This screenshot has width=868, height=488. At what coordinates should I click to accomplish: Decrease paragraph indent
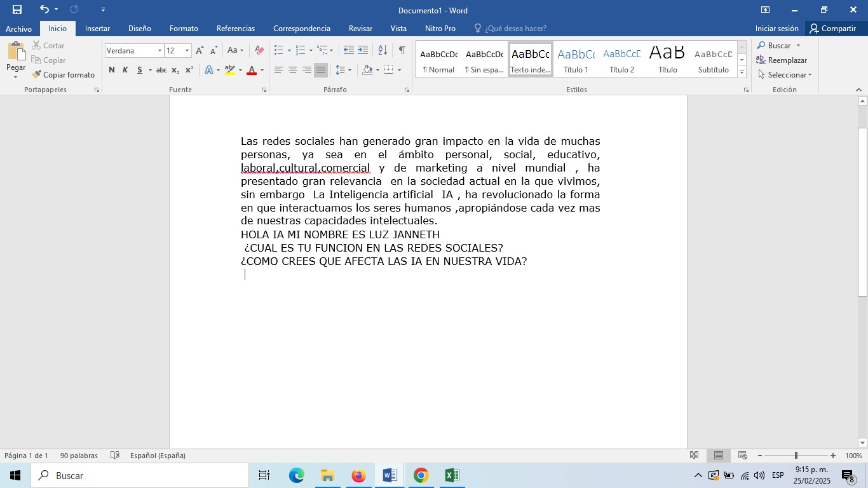coord(349,50)
